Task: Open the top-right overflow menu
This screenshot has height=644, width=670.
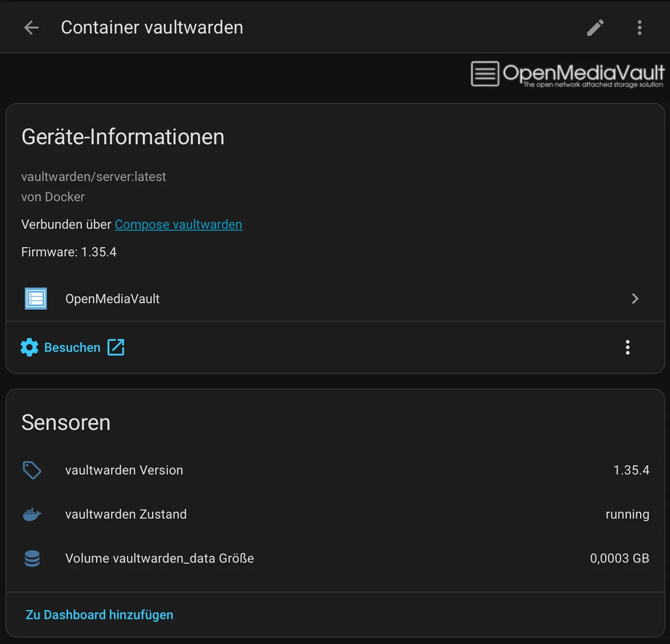Action: [639, 27]
